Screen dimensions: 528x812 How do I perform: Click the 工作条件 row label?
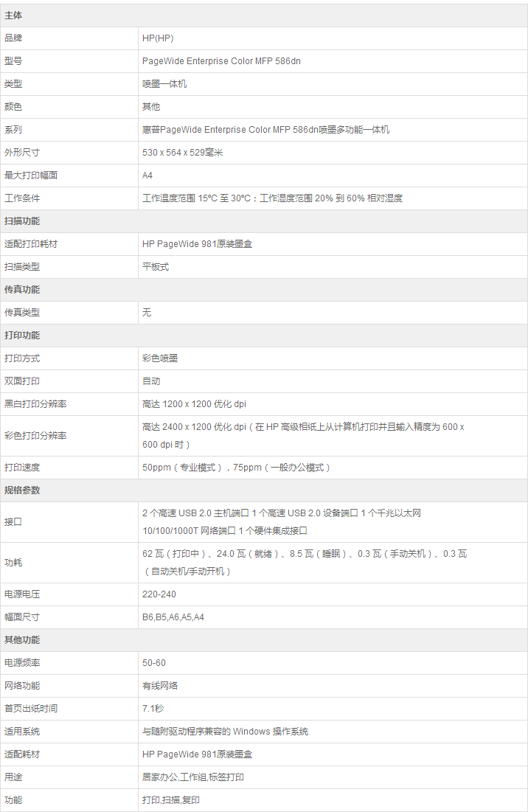tap(21, 198)
